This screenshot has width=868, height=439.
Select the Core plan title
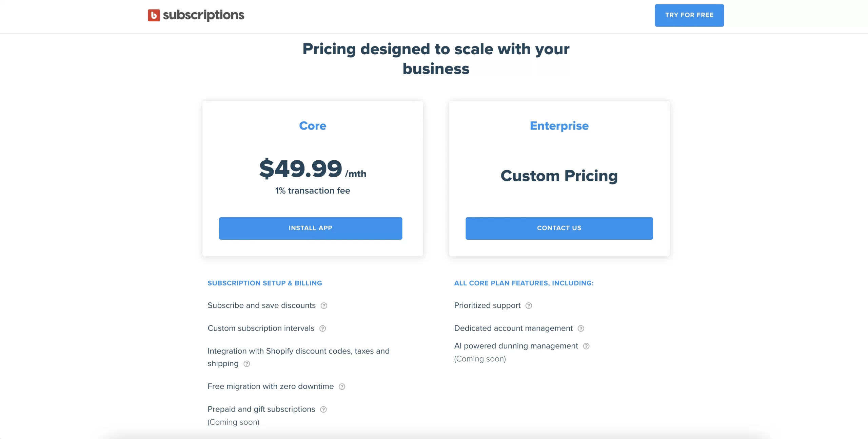pyautogui.click(x=313, y=126)
